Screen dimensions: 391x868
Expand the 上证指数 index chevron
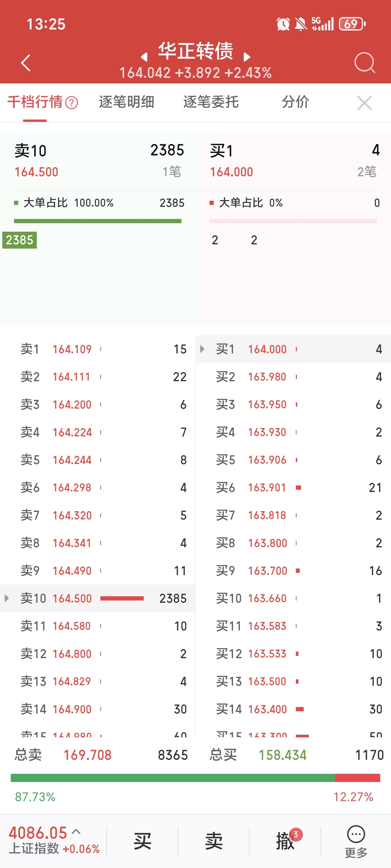(x=76, y=832)
